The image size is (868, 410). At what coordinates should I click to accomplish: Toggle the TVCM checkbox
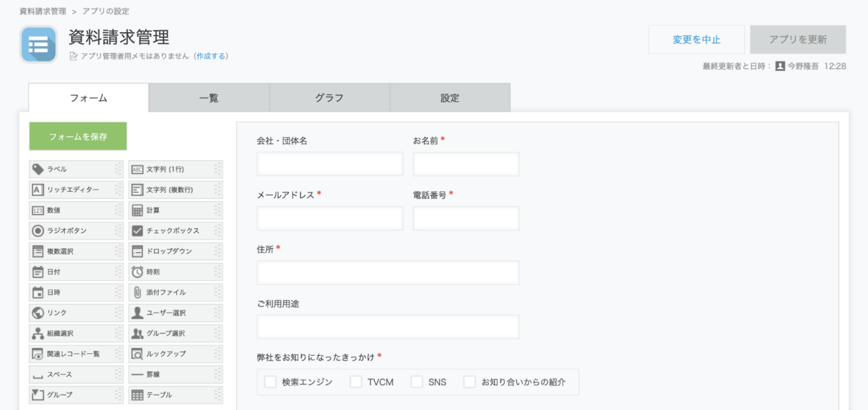(355, 382)
